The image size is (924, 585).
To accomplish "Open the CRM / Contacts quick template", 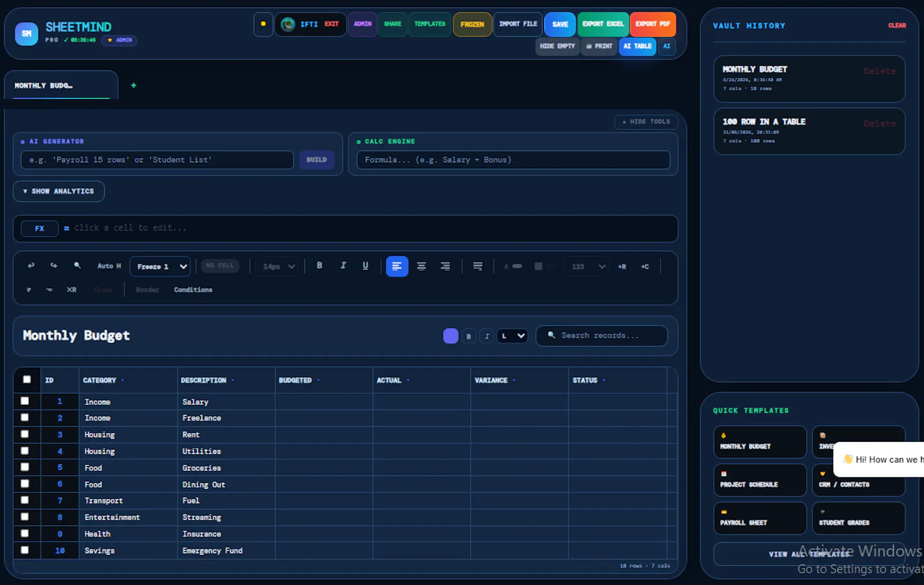I will click(859, 480).
